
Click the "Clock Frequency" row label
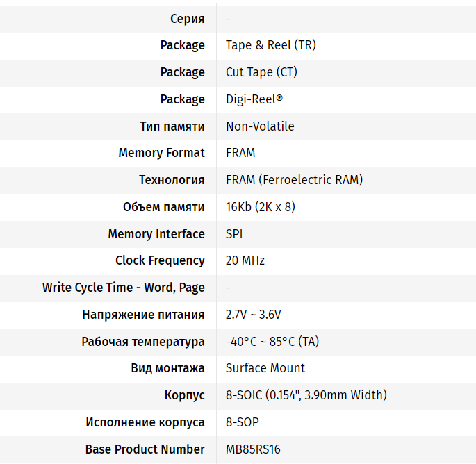coord(160,260)
